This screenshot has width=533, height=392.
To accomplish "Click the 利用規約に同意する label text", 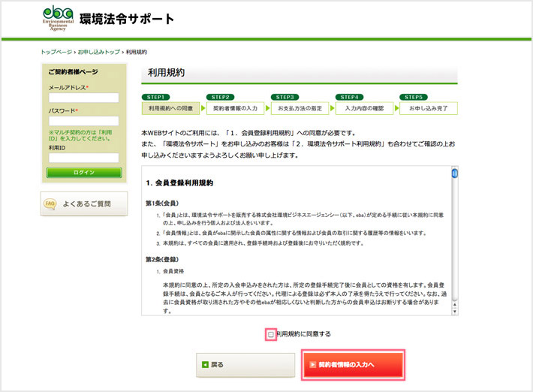I will coord(304,334).
